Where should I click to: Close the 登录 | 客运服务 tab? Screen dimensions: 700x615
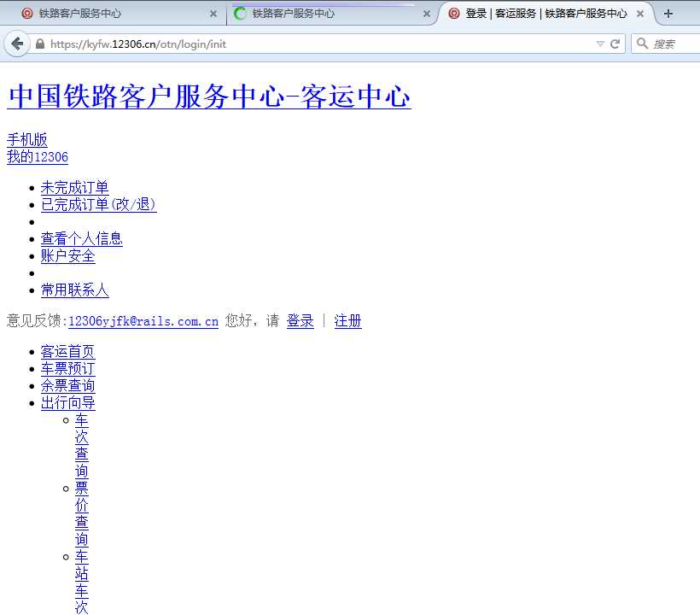click(640, 14)
